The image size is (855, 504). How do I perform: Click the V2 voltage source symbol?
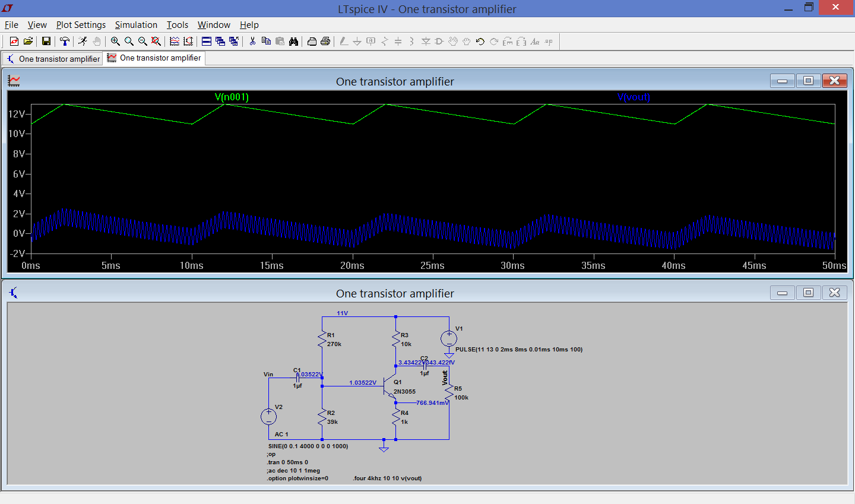(x=268, y=417)
